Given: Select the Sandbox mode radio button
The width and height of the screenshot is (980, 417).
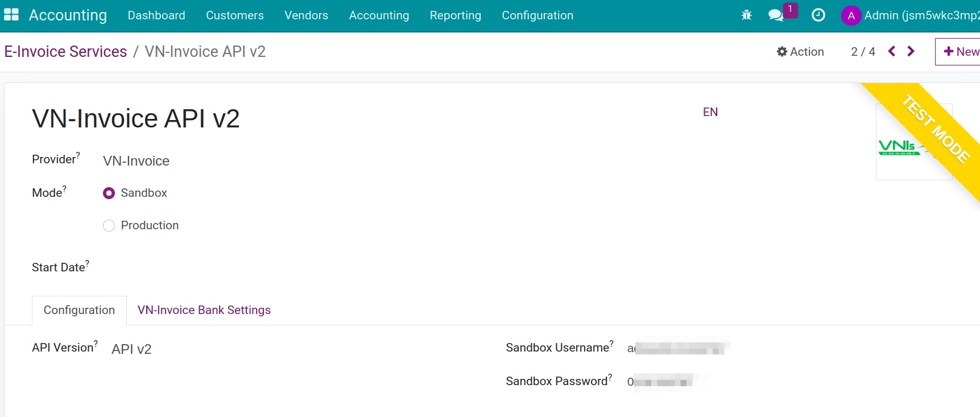Looking at the screenshot, I should (x=109, y=193).
